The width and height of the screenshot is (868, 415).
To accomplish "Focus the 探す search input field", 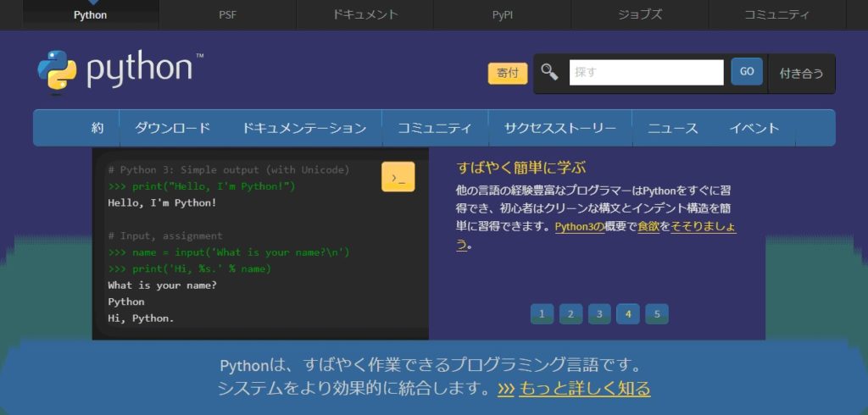I will point(647,73).
